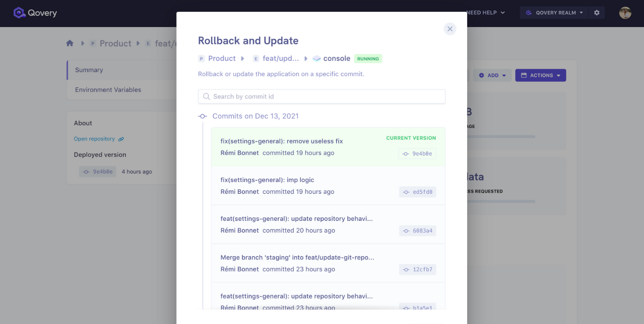This screenshot has width=644, height=324.
Task: Click commit id badge 6083a4
Action: tap(417, 231)
